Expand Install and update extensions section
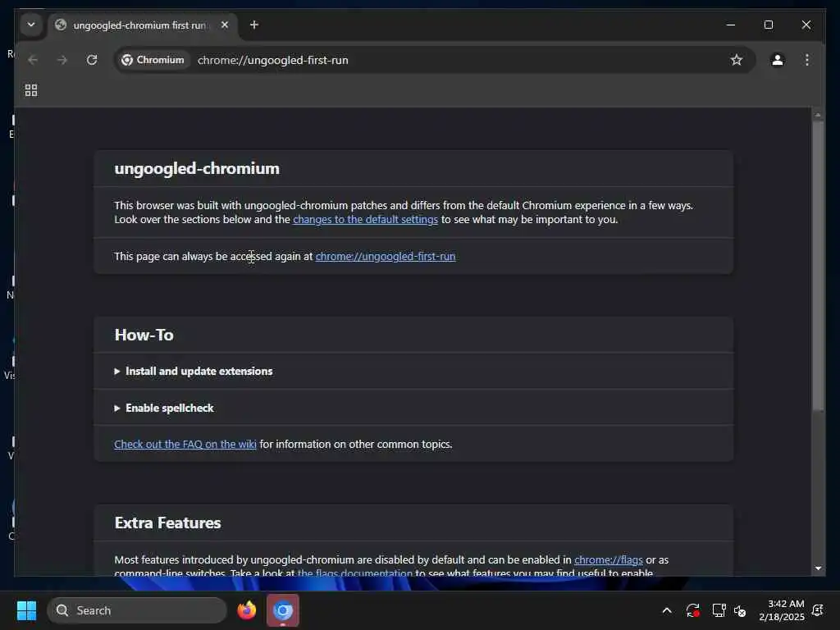The height and width of the screenshot is (630, 840). point(194,371)
